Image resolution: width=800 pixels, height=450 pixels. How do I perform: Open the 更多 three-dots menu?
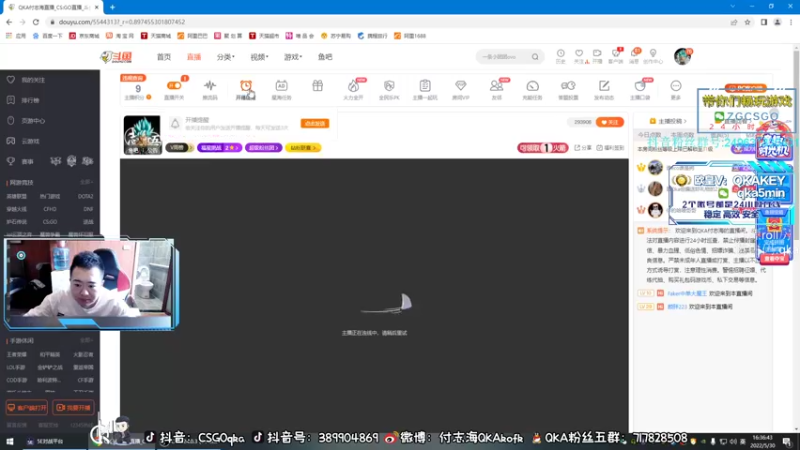point(676,86)
